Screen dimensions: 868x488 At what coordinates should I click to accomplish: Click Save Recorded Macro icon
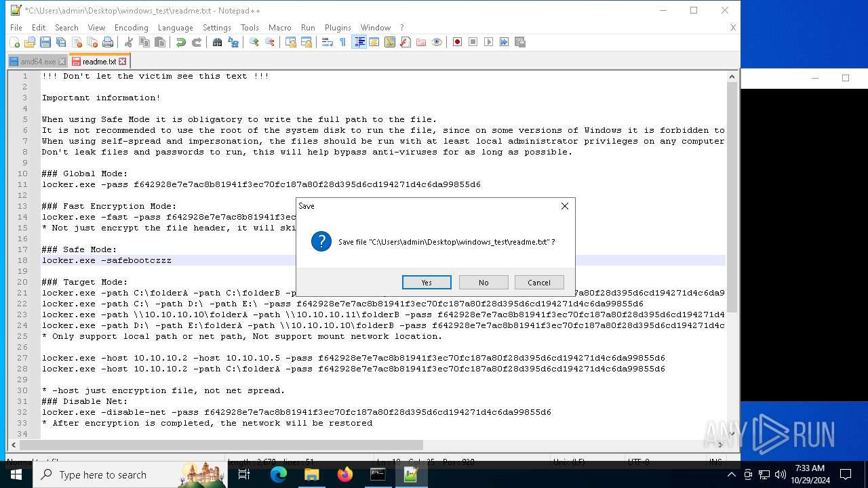pyautogui.click(x=520, y=42)
